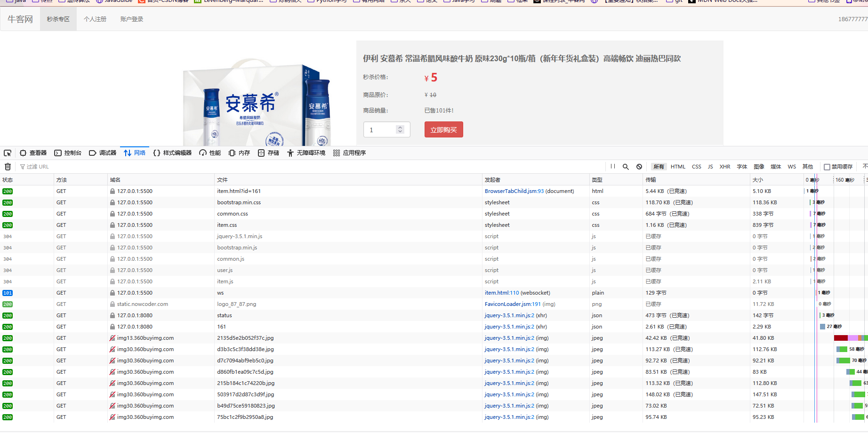Open item.html:110 websocket initiator link
Image resolution: width=868 pixels, height=433 pixels.
point(502,293)
